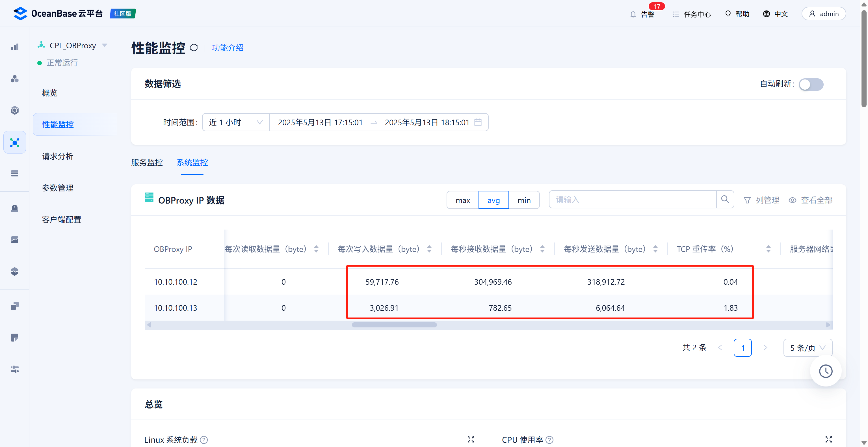
Task: Open 列管理 column filter
Action: 761,200
